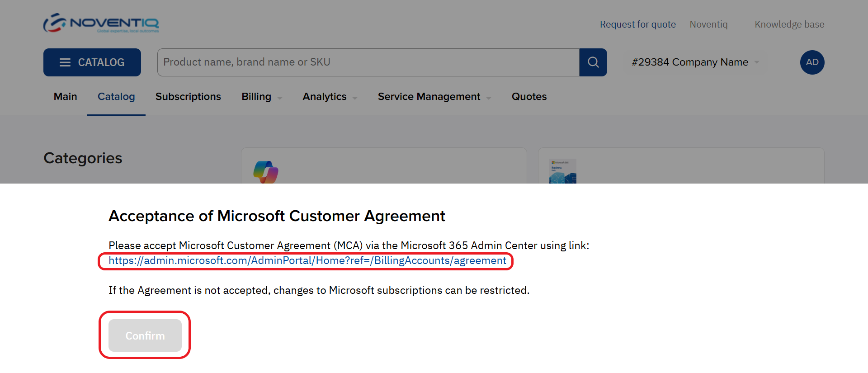Image resolution: width=868 pixels, height=373 pixels.
Task: Open the Noventiq header link
Action: coord(708,24)
